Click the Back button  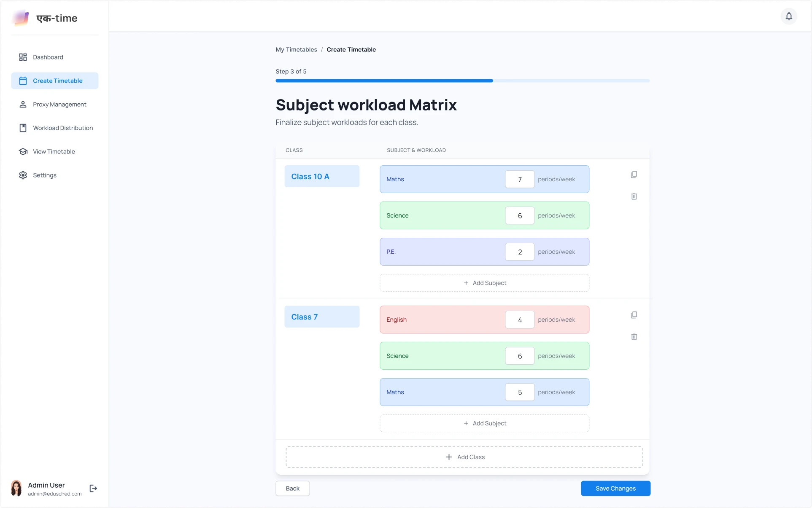pyautogui.click(x=292, y=488)
